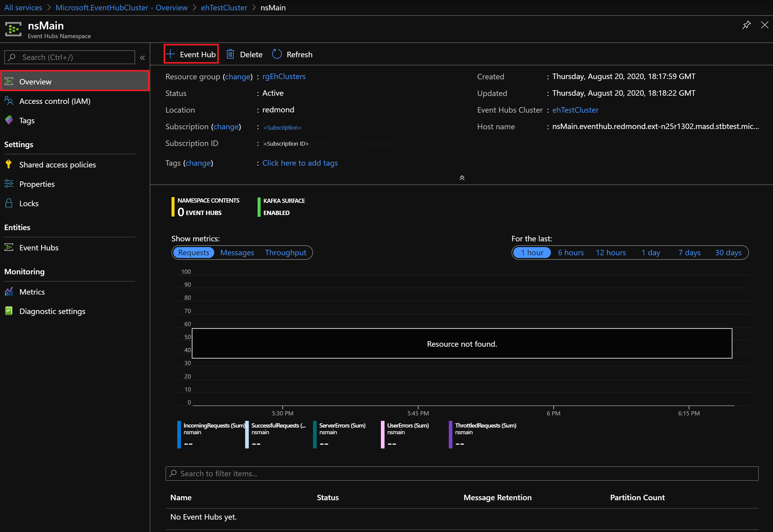Open the rgEhClusters resource group link
The image size is (773, 532).
point(284,76)
